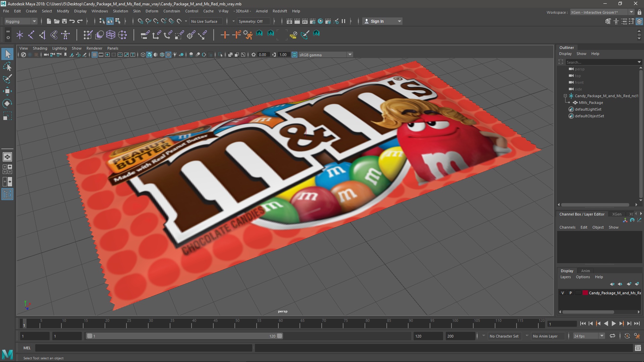Viewport: 644px width, 362px height.
Task: Toggle textured display in viewport
Action: pyautogui.click(x=168, y=55)
